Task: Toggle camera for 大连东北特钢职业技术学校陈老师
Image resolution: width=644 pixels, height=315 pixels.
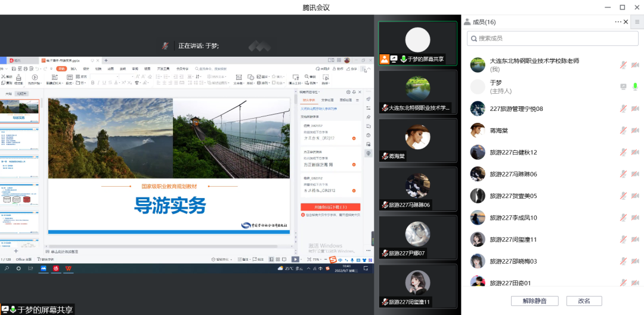Action: tap(635, 65)
